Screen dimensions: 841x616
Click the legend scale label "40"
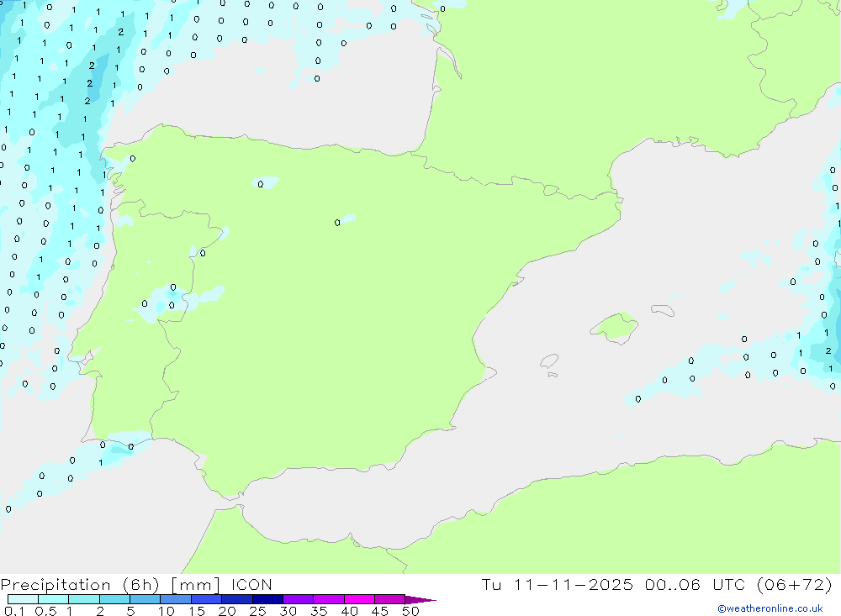[x=349, y=611]
